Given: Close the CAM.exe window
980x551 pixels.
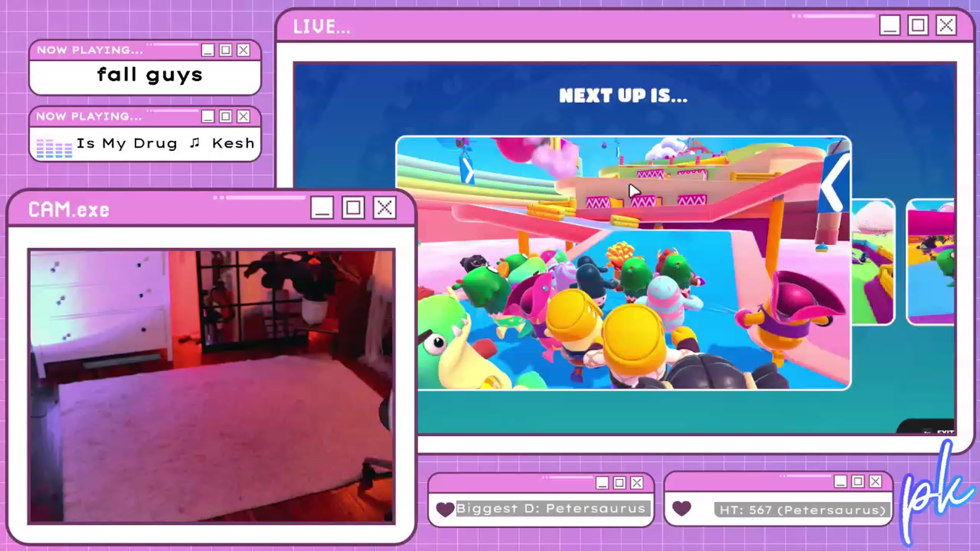Looking at the screenshot, I should tap(384, 208).
